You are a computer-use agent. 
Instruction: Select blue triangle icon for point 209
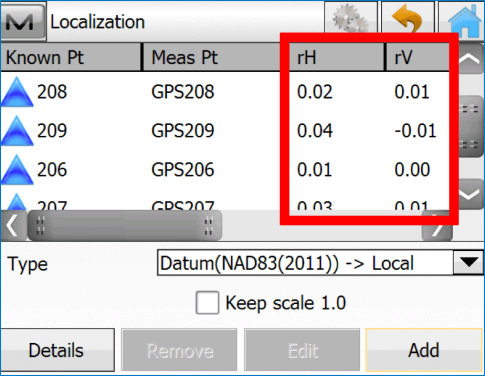click(x=17, y=131)
